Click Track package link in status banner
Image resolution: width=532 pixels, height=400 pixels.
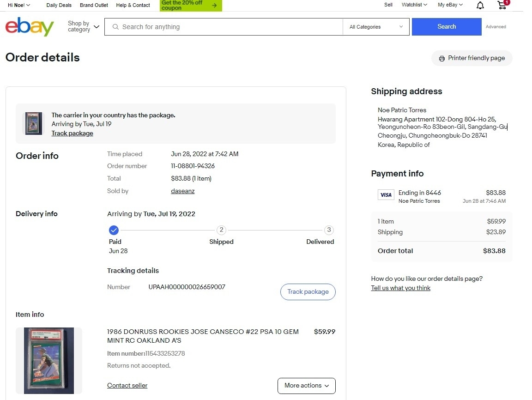coord(72,133)
